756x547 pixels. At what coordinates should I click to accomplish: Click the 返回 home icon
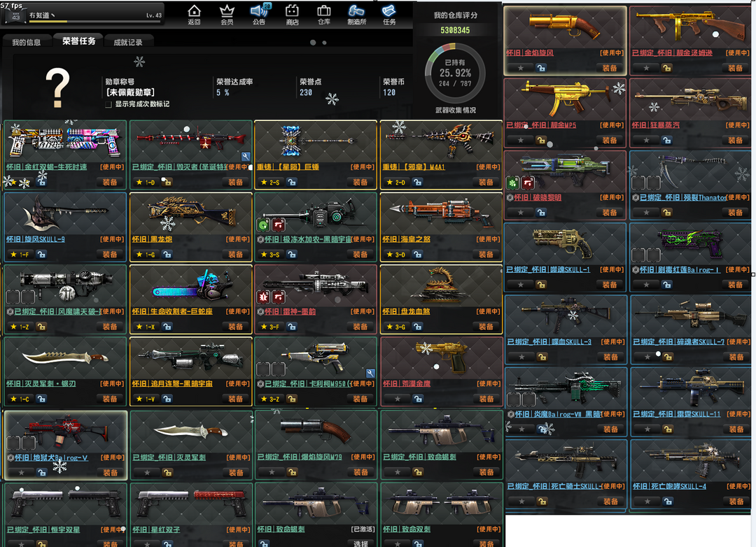(194, 12)
